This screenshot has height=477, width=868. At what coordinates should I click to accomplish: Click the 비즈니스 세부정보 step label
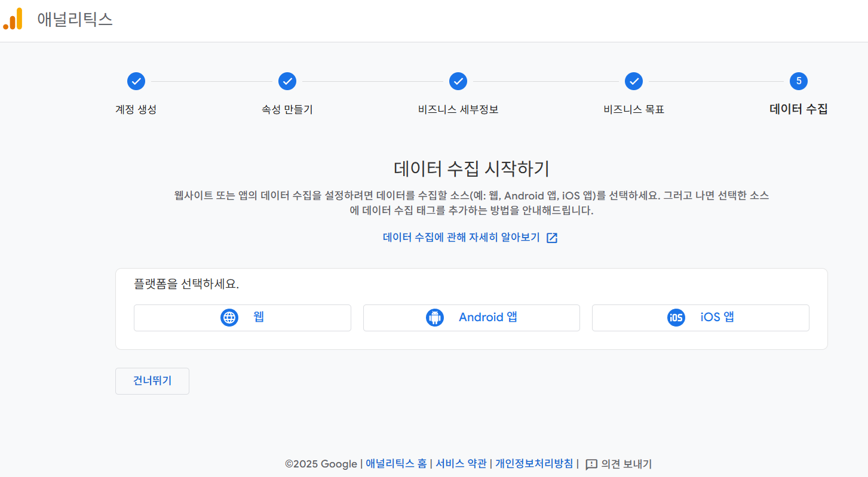point(458,110)
